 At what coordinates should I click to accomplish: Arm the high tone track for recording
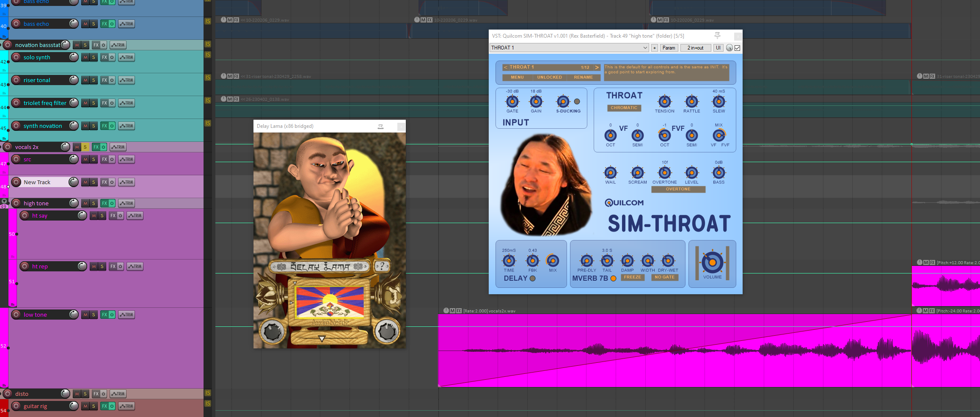tap(16, 203)
